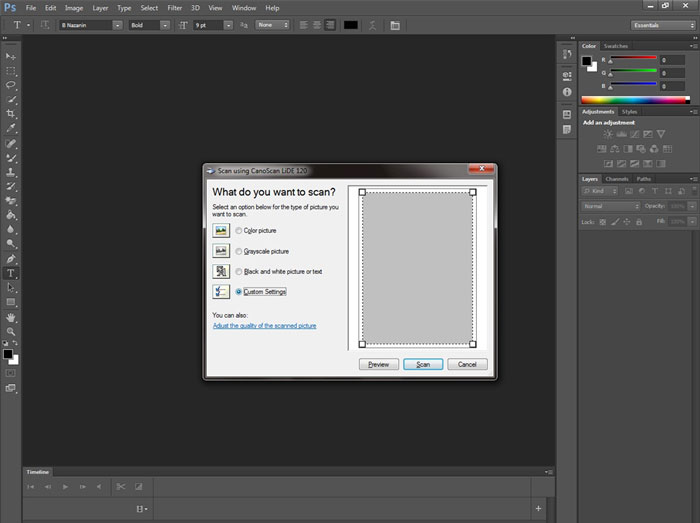Select the Hand tool
The width and height of the screenshot is (700, 523).
[x=11, y=317]
